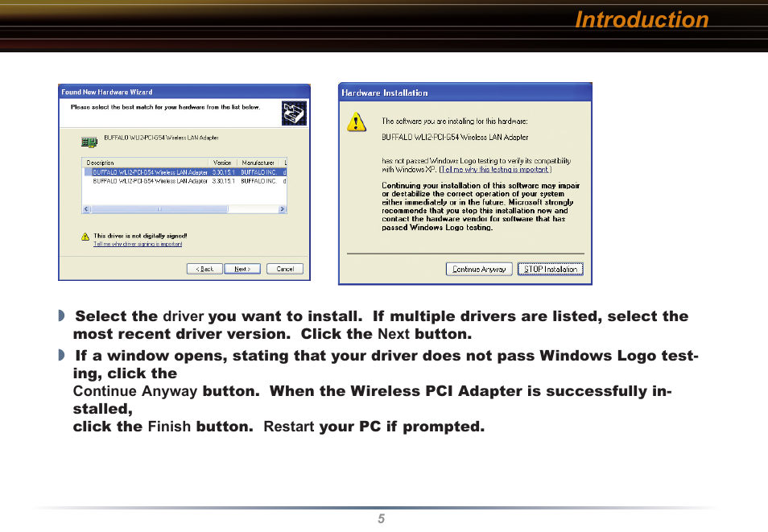The image size is (768, 532).
Task: Open 'Tell me why this testing is important' link
Action: pyautogui.click(x=495, y=170)
